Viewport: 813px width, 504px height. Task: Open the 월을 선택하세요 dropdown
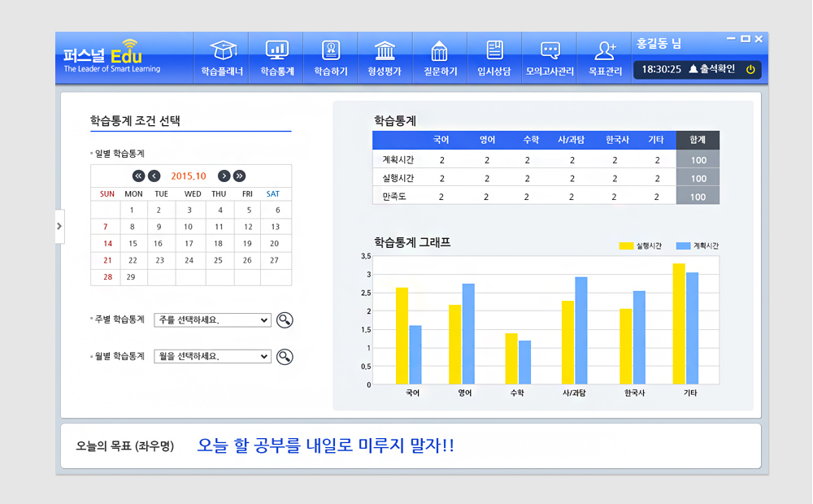coord(212,357)
